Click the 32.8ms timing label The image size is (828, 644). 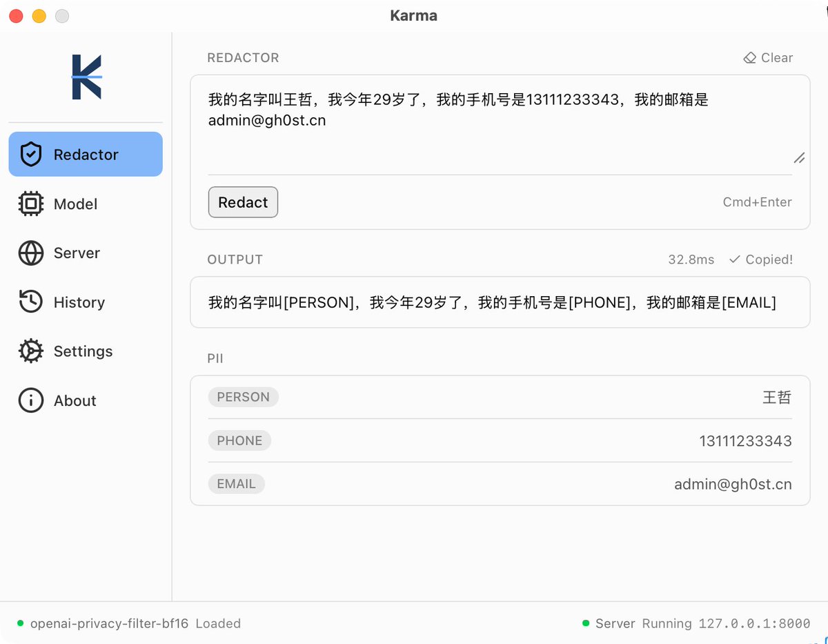point(691,260)
